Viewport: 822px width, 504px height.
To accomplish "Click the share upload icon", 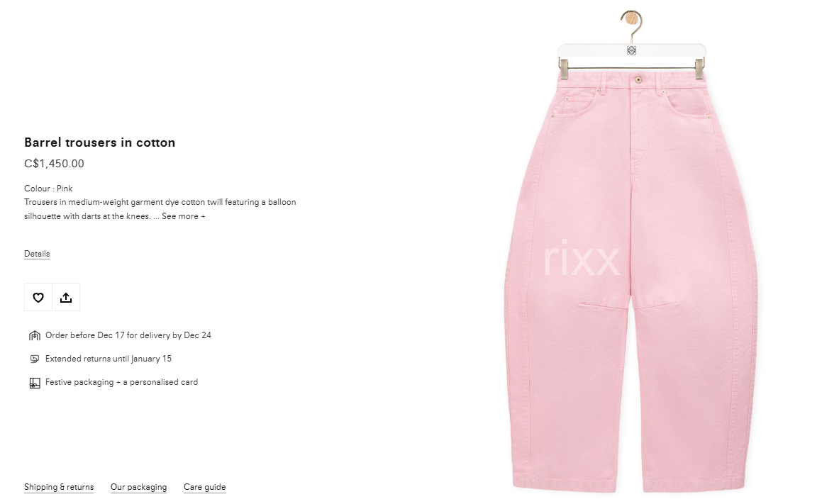I will click(x=66, y=298).
